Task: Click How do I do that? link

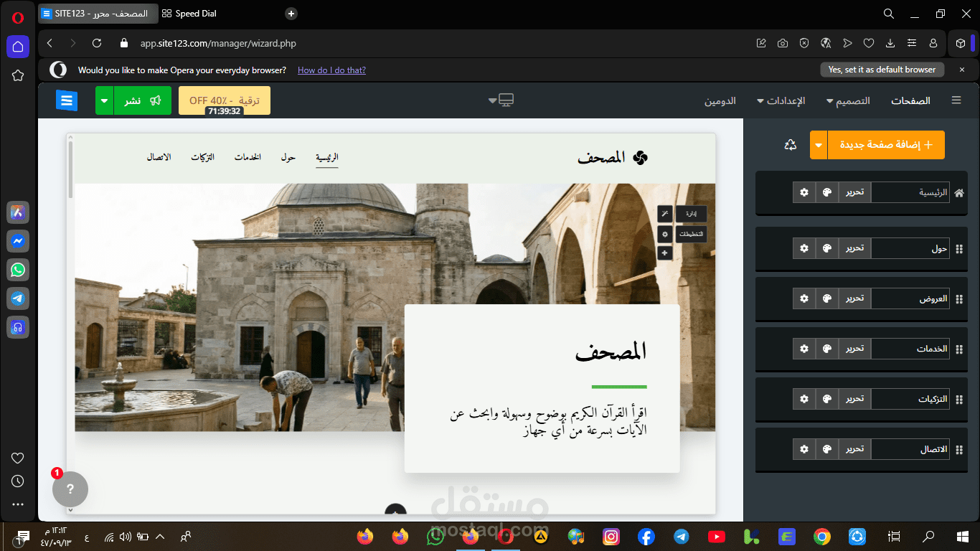Action: click(x=331, y=70)
